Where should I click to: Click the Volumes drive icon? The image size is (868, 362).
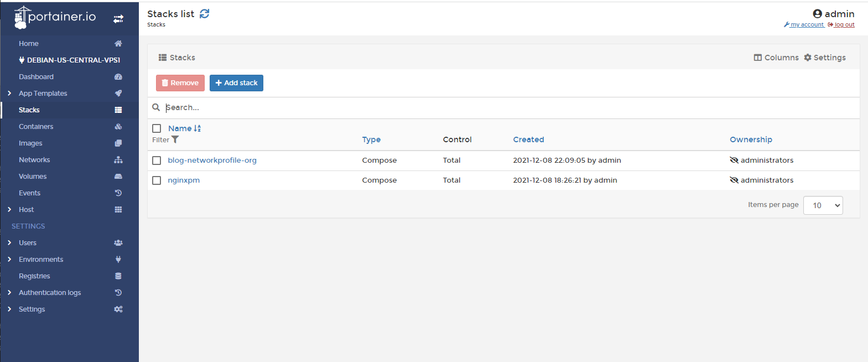118,177
